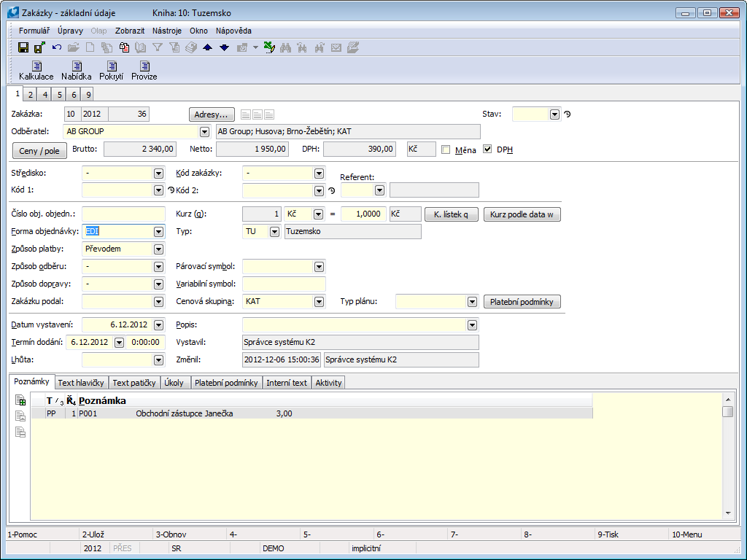
Task: Click the add note icon in Poznámky
Action: point(20,400)
